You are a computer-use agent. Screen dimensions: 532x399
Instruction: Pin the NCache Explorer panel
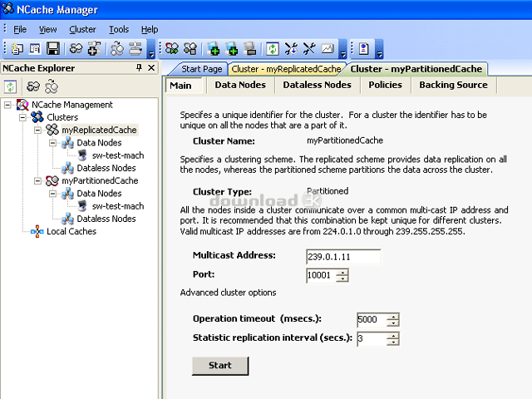pyautogui.click(x=139, y=67)
